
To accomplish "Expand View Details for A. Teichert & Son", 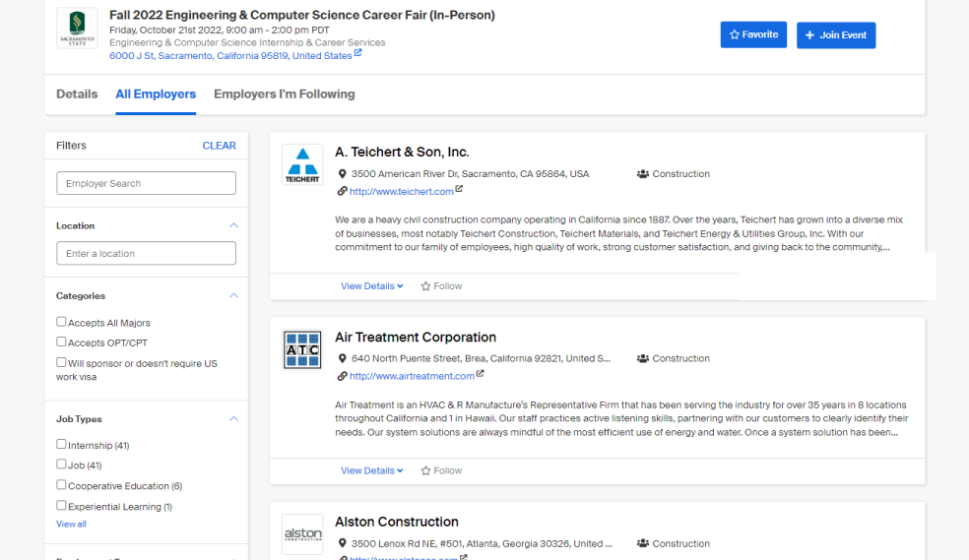I will 371,286.
